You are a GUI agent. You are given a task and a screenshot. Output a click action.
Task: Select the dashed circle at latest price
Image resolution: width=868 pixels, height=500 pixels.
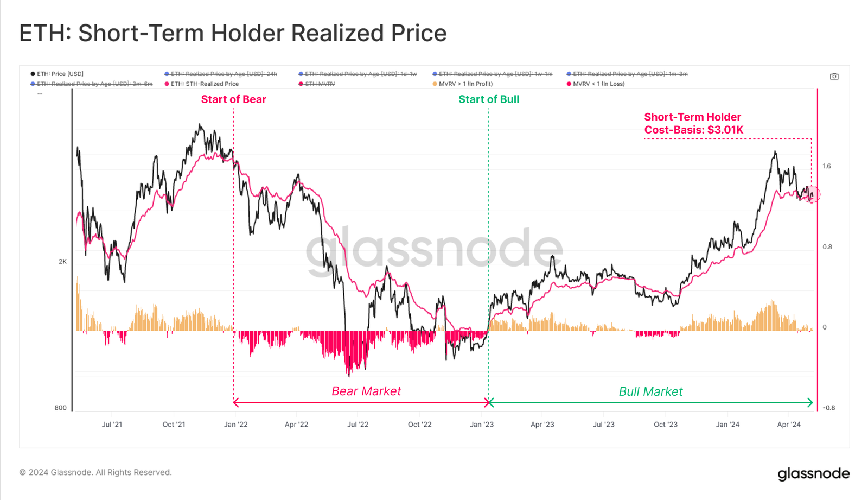click(812, 194)
